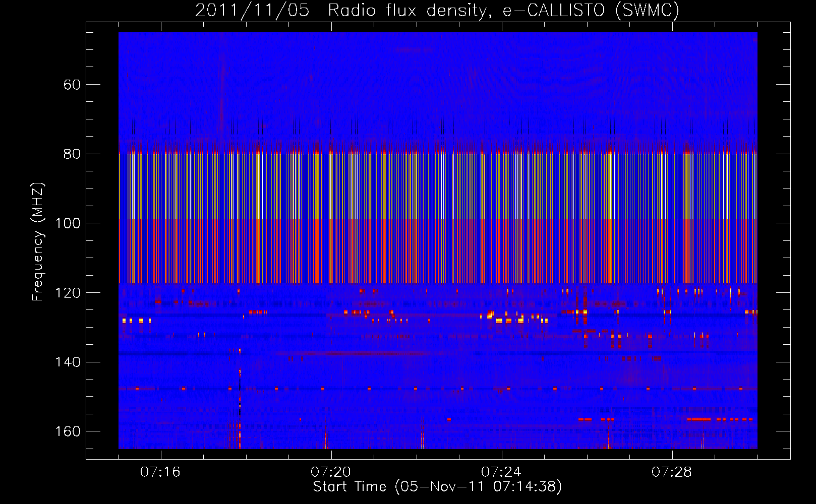Image resolution: width=816 pixels, height=504 pixels.
Task: Click the 'Start Time (05-Nov-11 07:14:38)' label
Action: click(x=437, y=487)
